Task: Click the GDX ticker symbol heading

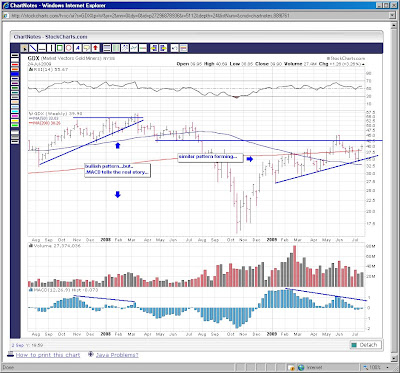Action: 34,58
